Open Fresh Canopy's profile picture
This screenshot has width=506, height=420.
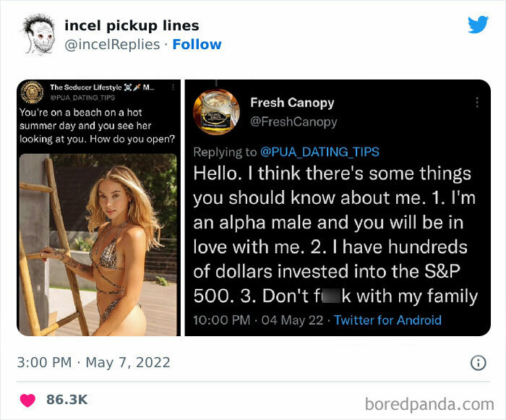point(216,112)
